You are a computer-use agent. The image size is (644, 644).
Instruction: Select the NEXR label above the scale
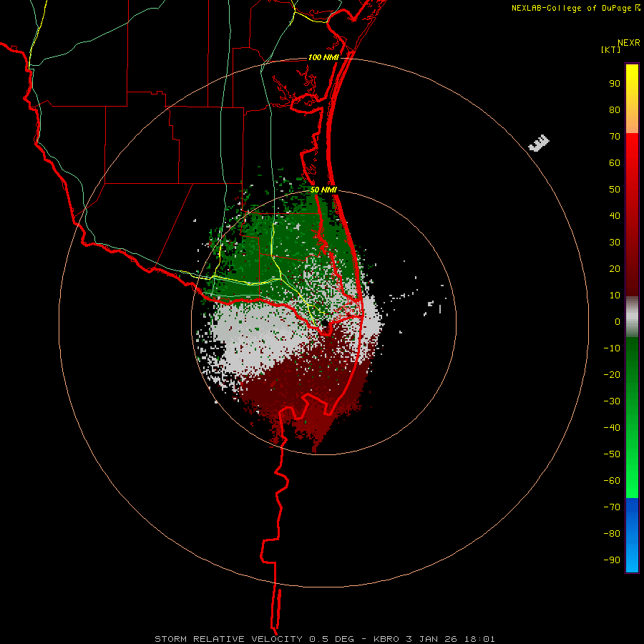[x=628, y=43]
